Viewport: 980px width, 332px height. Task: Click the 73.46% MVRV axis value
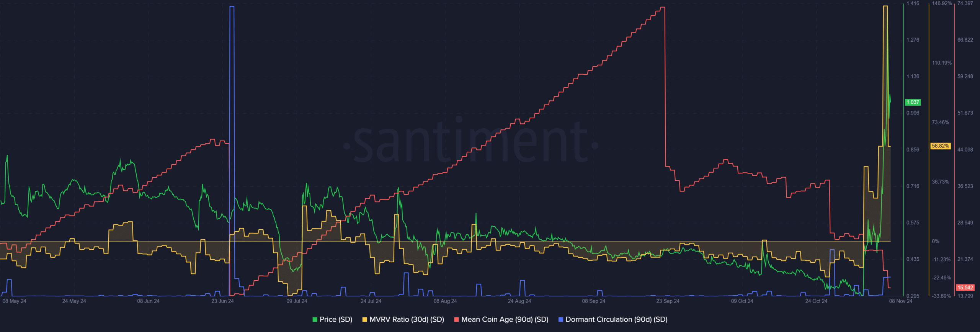pyautogui.click(x=941, y=123)
